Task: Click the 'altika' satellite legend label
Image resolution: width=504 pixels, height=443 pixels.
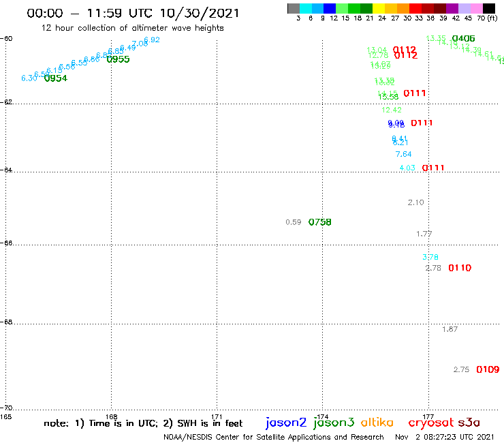Action: pos(377,423)
